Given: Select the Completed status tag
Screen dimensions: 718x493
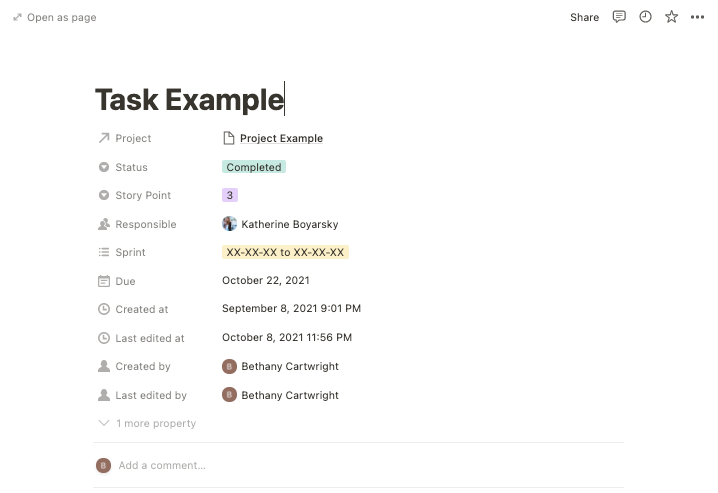Looking at the screenshot, I should (x=254, y=167).
